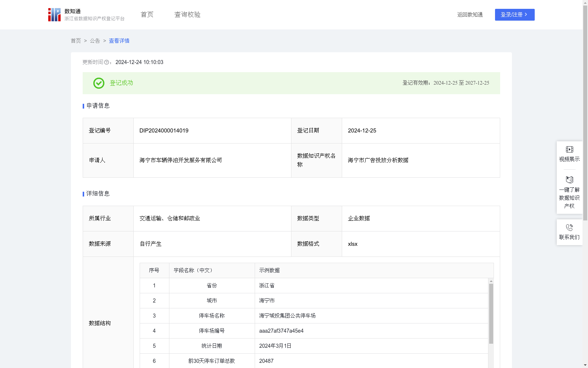This screenshot has width=588, height=368.
Task: Click the 海宁城投集团公共停车场 sample cell
Action: (x=372, y=316)
